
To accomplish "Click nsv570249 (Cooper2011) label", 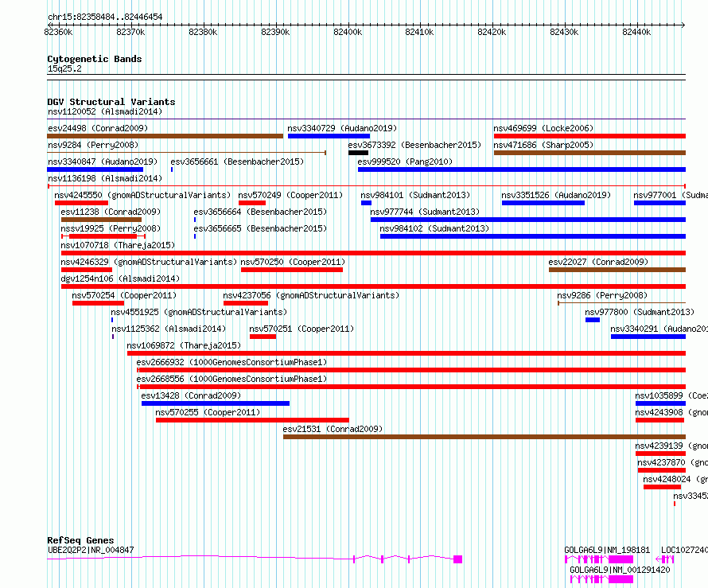I will [x=290, y=195].
